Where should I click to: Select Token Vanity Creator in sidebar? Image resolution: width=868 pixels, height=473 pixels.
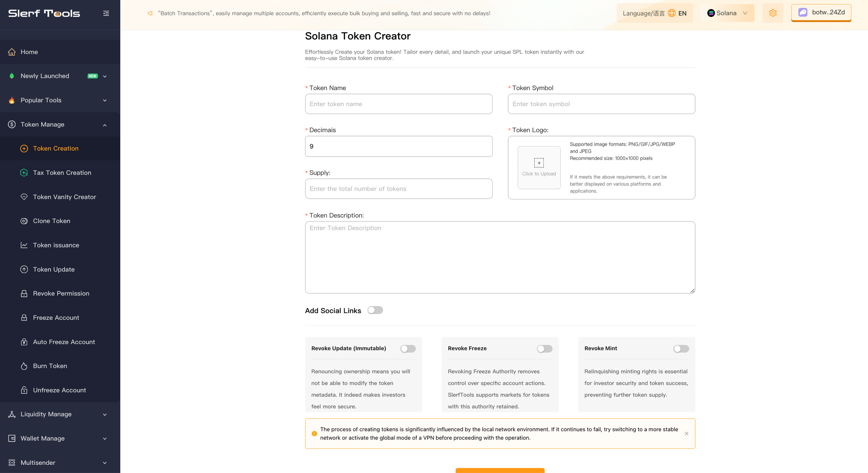64,197
